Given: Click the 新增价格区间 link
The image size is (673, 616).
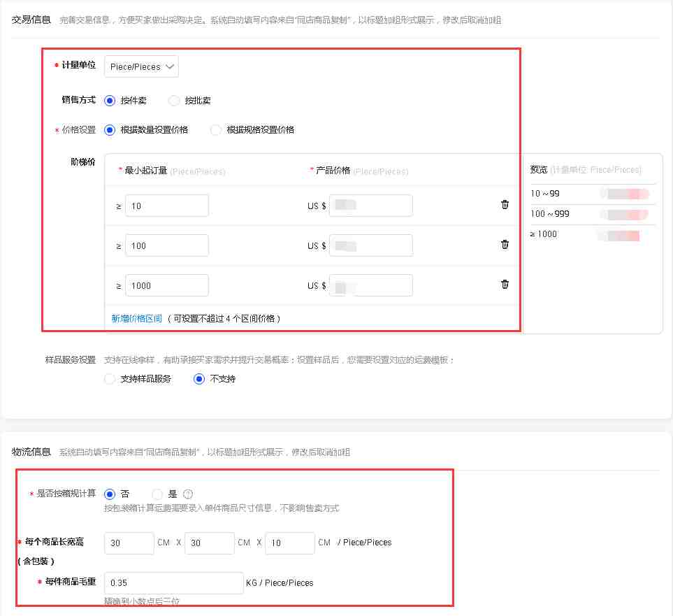Looking at the screenshot, I should coord(136,318).
